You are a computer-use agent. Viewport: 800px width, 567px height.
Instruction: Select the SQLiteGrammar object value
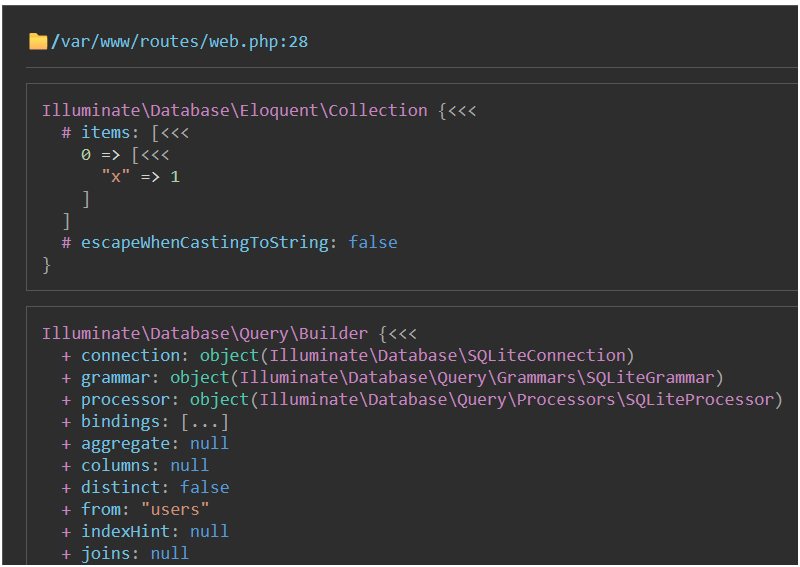(x=446, y=377)
